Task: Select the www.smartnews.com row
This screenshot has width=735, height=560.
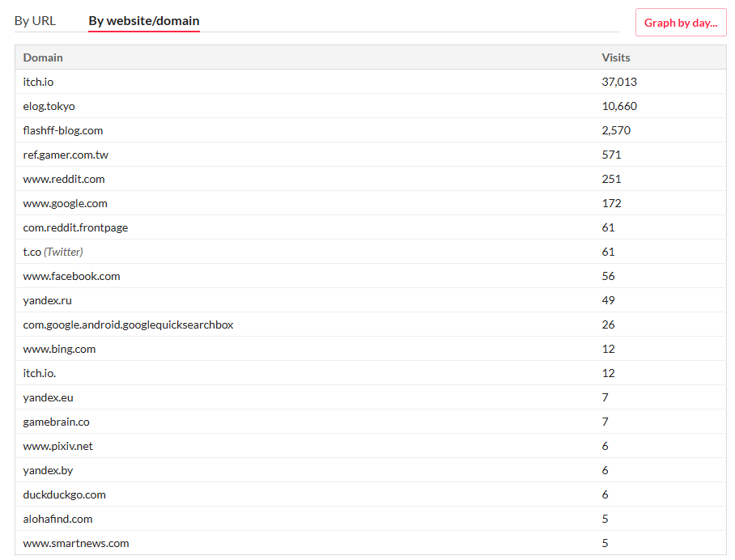Action: pos(76,543)
